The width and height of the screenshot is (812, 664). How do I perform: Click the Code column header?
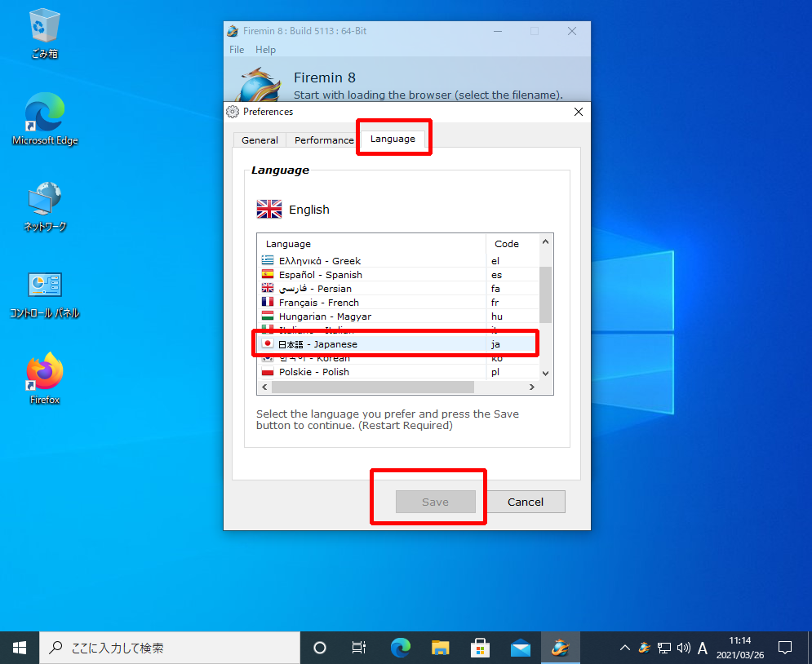[507, 244]
